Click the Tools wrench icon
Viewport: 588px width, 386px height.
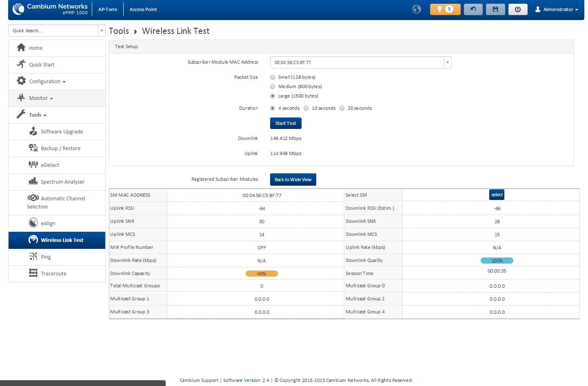pyautogui.click(x=21, y=114)
